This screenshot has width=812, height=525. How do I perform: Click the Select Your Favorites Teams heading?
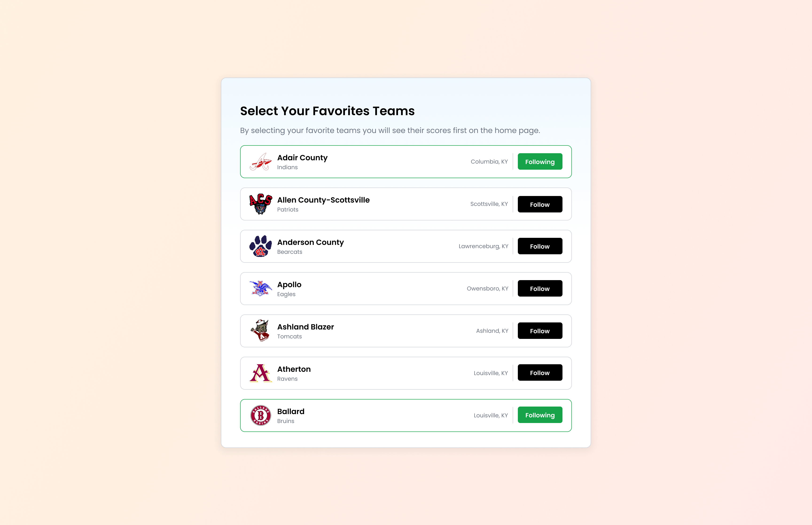tap(327, 111)
